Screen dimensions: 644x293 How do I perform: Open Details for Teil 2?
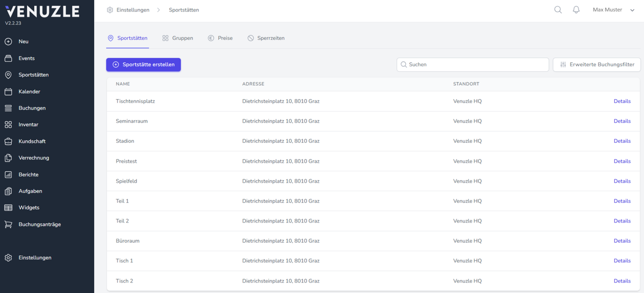click(x=622, y=221)
